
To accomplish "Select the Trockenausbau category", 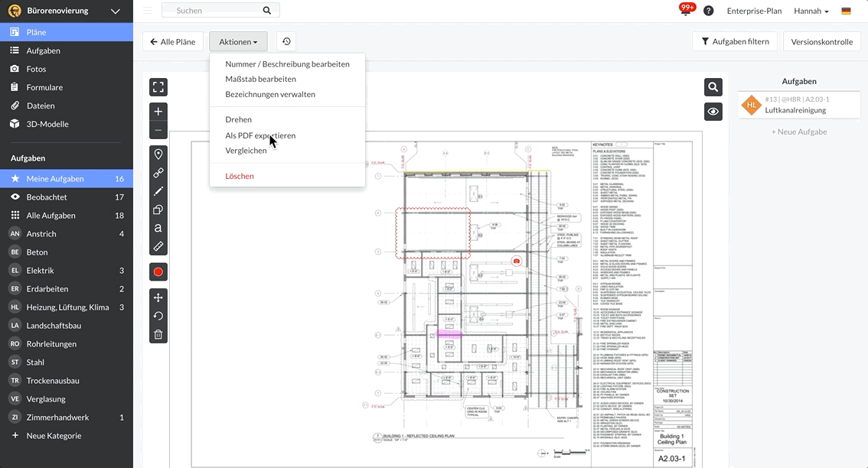I will [x=67, y=380].
